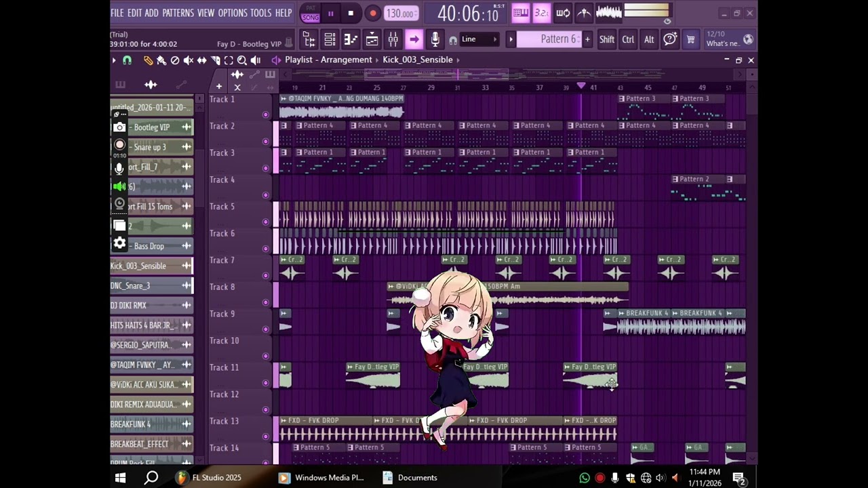
Task: Click the Alt button
Action: click(x=649, y=40)
